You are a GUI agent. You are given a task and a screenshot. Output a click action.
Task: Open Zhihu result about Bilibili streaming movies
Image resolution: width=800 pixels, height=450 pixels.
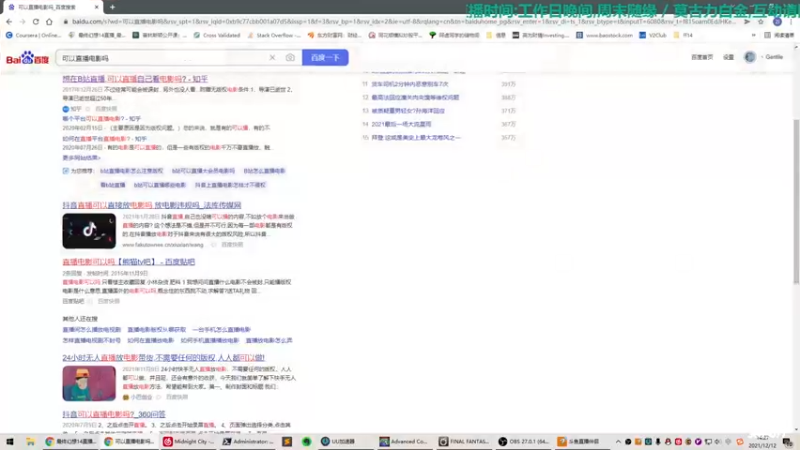click(x=135, y=79)
